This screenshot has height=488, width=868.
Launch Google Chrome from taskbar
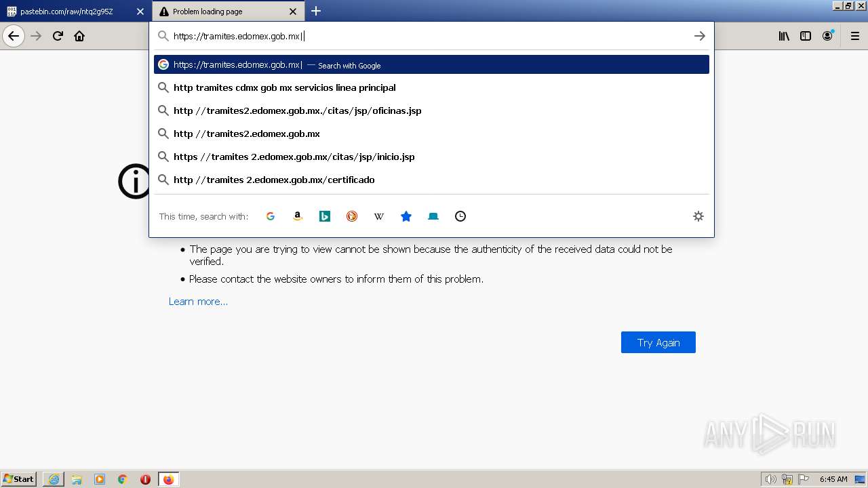[123, 479]
